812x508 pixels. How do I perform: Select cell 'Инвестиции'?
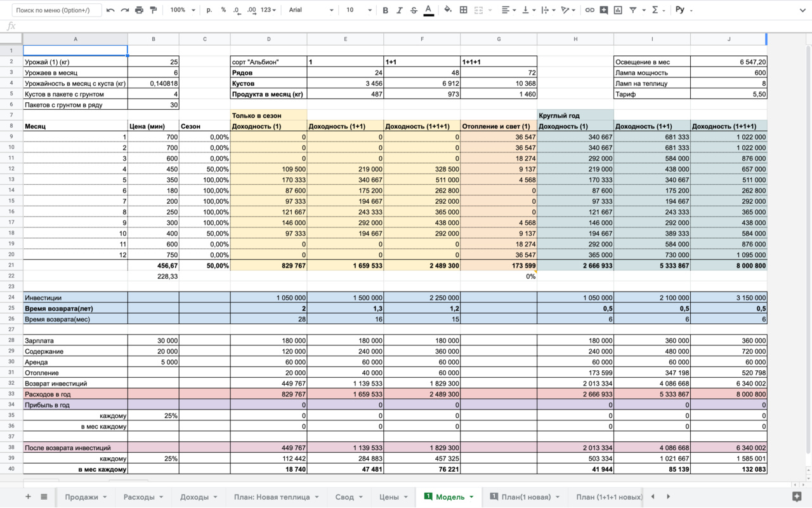tap(75, 297)
